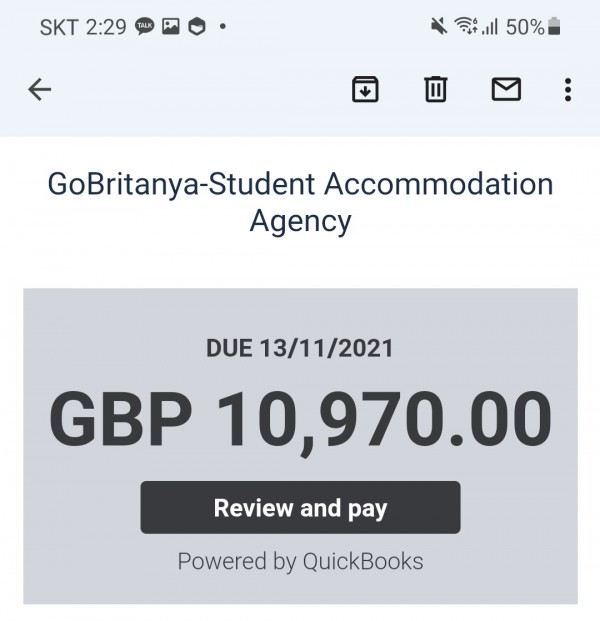This screenshot has height=621, width=600.
Task: Tap the muted sound status icon
Action: point(439,27)
